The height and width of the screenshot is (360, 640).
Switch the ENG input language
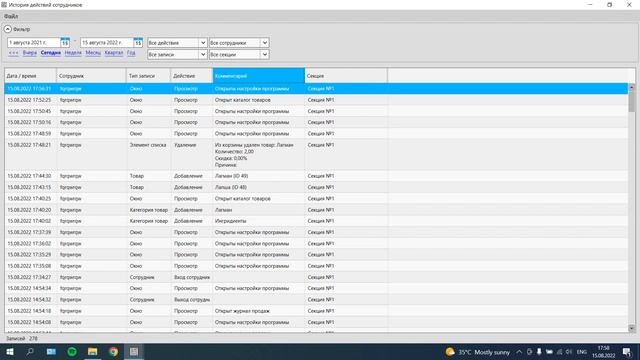[582, 352]
